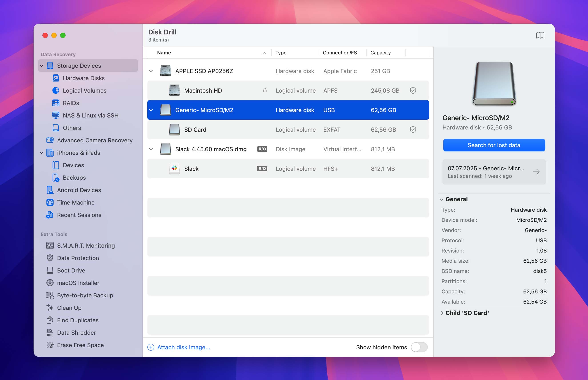This screenshot has width=588, height=380.
Task: Click the Byte-to-byte Backup icon
Action: [50, 295]
